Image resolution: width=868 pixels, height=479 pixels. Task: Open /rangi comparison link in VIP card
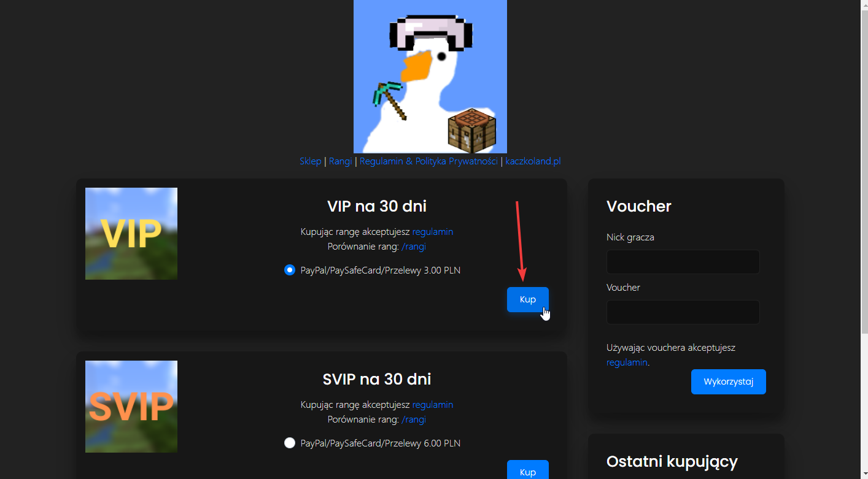413,247
